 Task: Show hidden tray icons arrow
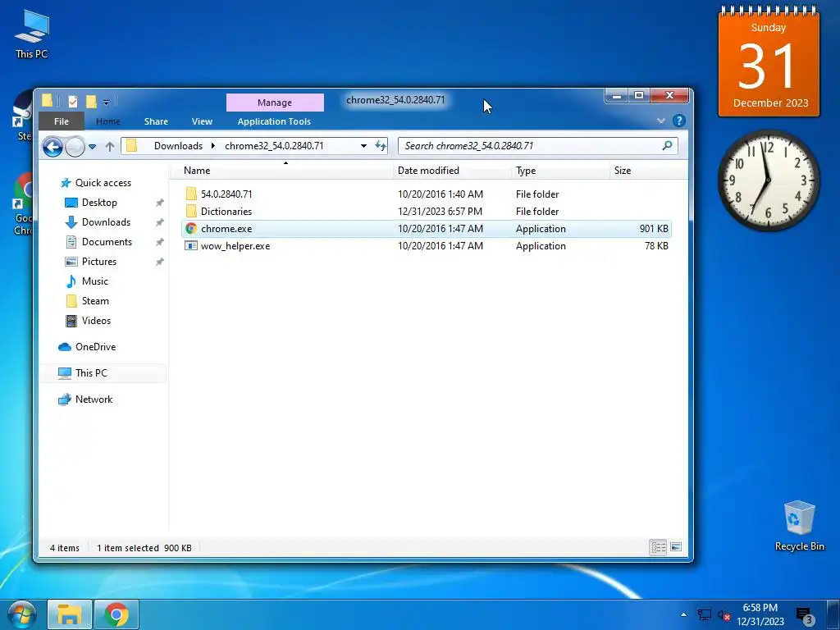[683, 614]
